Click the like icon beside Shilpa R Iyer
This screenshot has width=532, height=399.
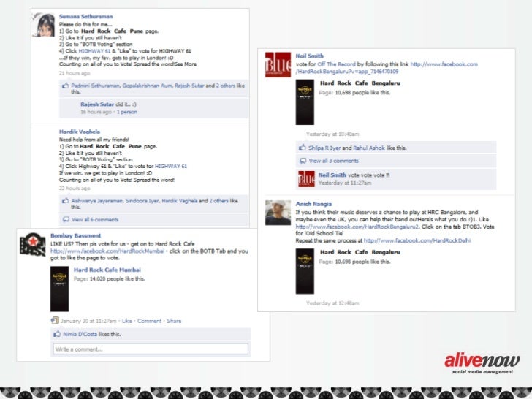(302, 148)
